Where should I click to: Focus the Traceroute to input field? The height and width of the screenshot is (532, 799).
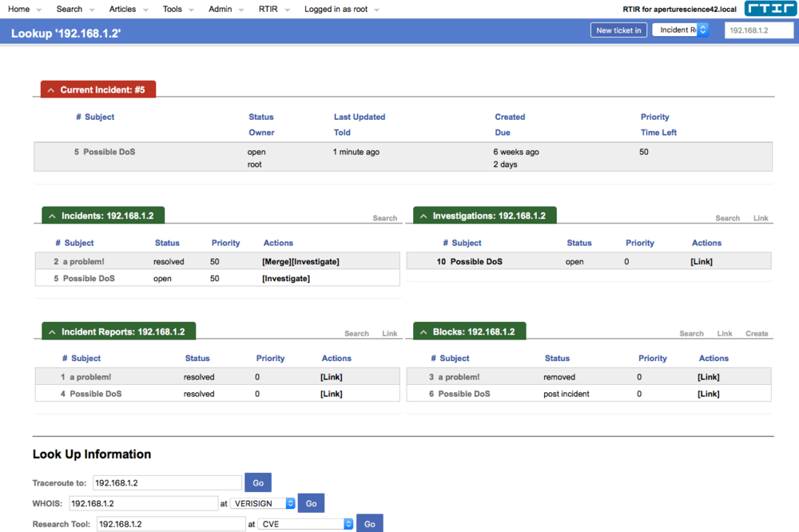click(167, 482)
